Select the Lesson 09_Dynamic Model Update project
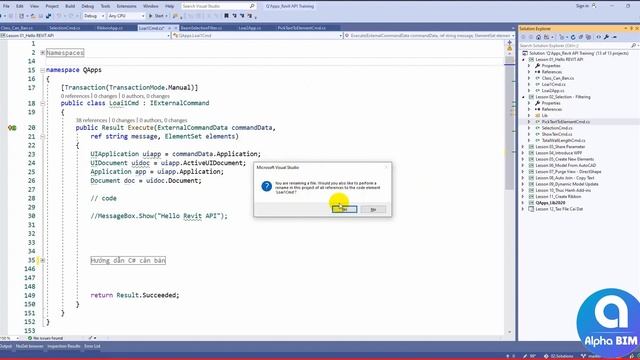This screenshot has height=360, width=640. coord(567,184)
